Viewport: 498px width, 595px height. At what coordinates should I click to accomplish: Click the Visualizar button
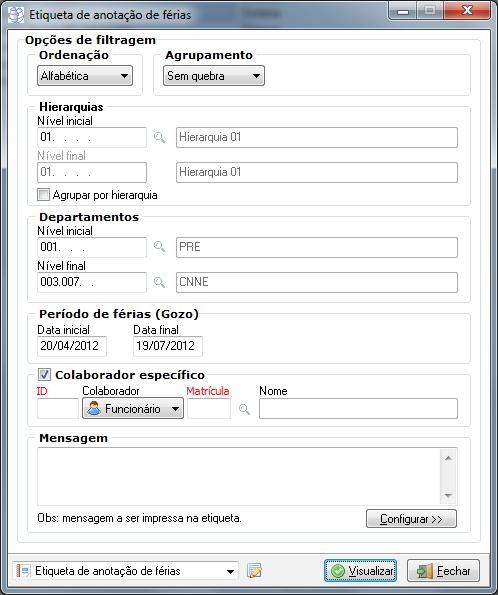(x=361, y=570)
